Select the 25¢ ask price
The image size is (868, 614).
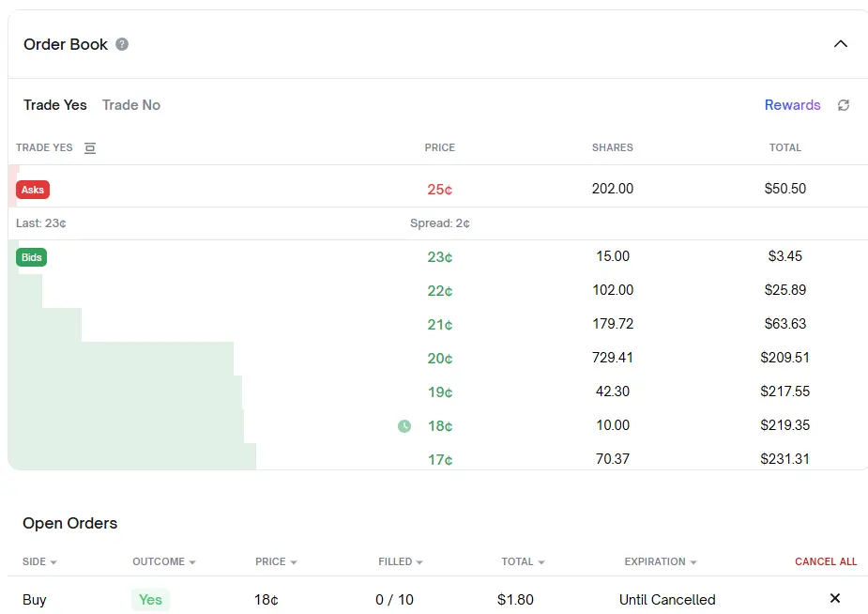pos(439,190)
